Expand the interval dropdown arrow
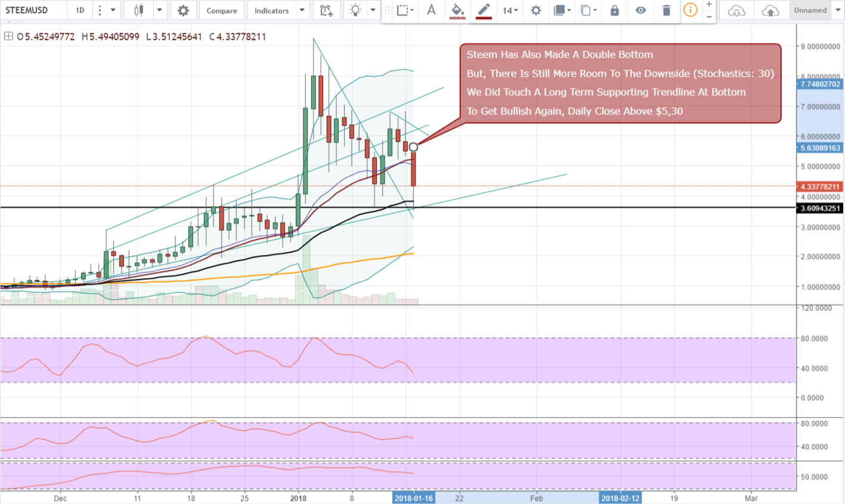 click(113, 10)
